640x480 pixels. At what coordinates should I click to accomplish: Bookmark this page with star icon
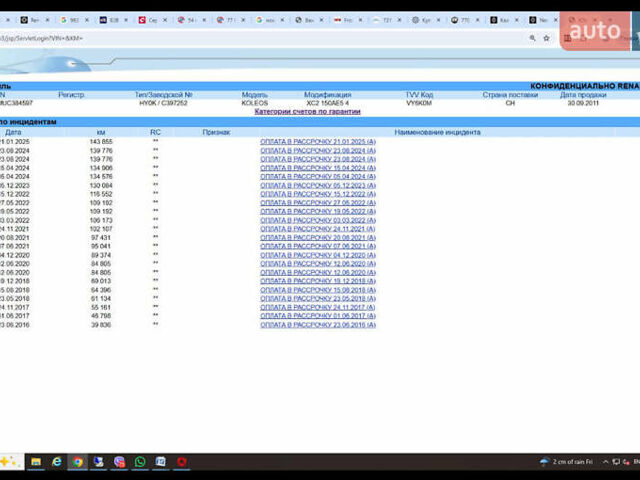pos(546,38)
